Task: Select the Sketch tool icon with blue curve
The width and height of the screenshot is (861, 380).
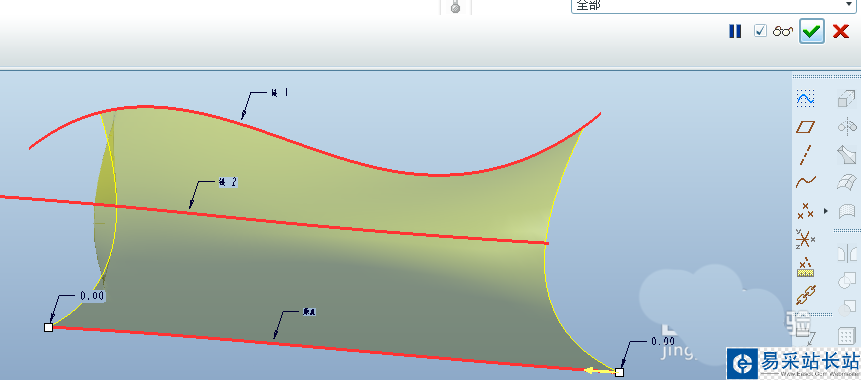Action: (806, 99)
